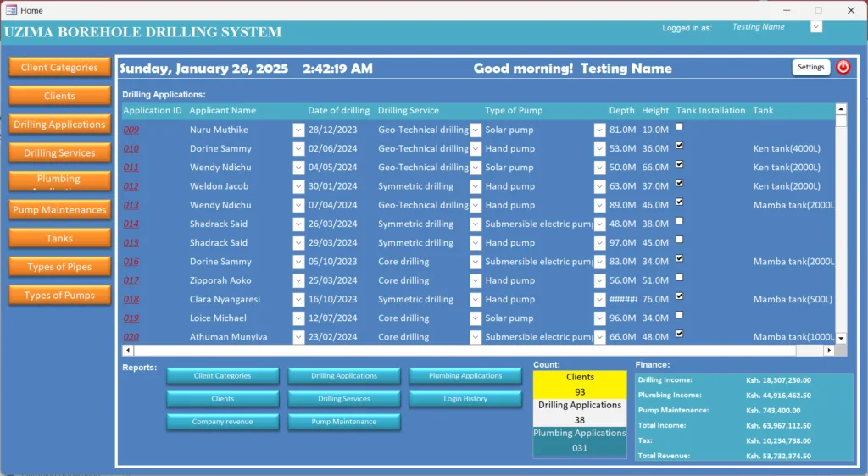Click the Access app icon in title bar

pyautogui.click(x=11, y=10)
